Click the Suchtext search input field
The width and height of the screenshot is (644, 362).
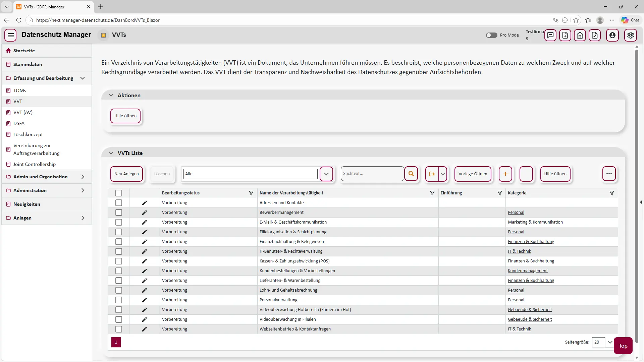pos(372,174)
